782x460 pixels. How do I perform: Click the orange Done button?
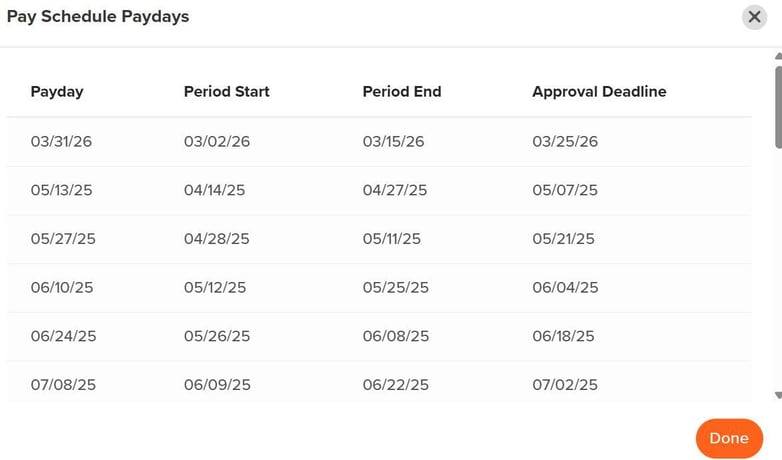click(728, 438)
